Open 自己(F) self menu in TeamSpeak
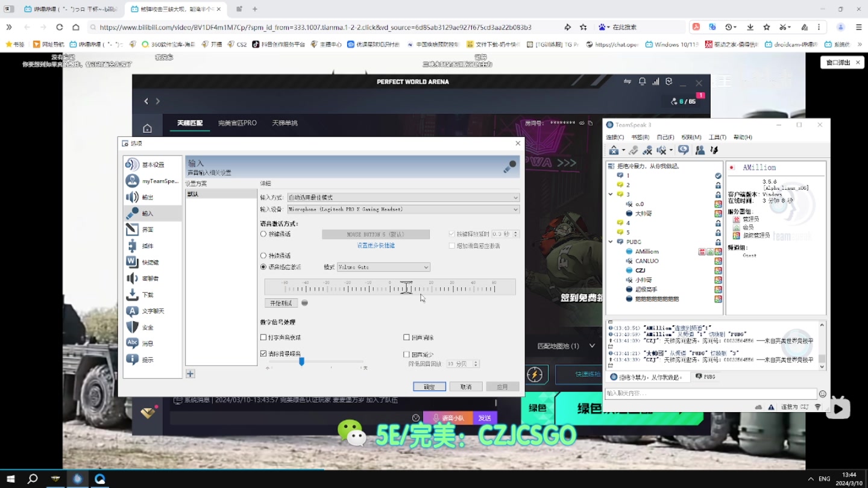Image resolution: width=868 pixels, height=488 pixels. coord(665,137)
